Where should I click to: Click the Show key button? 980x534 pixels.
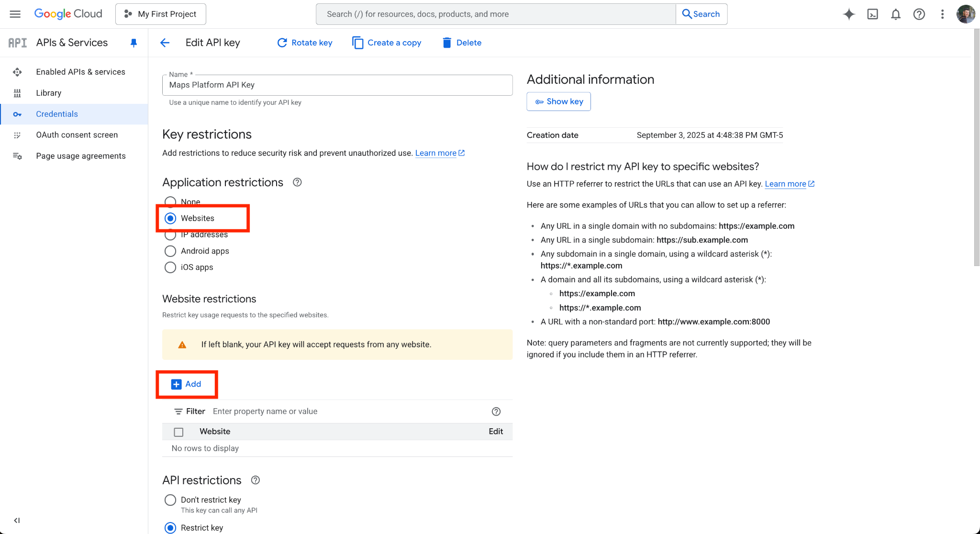[x=558, y=101]
